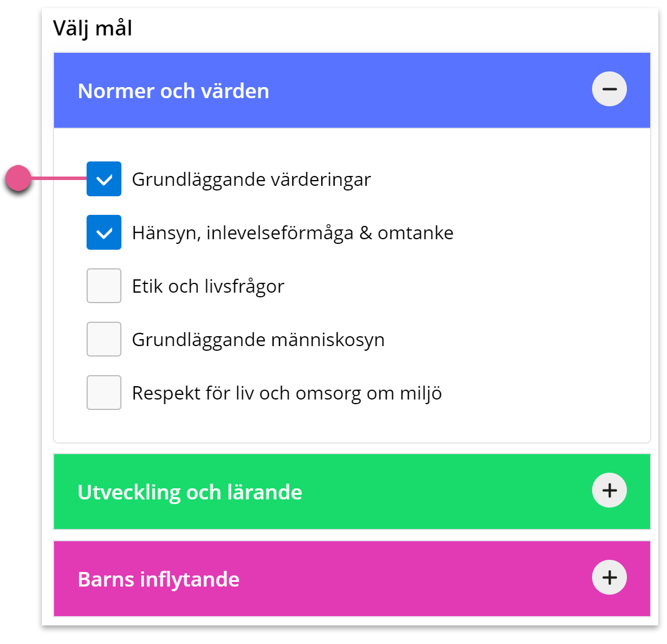Click the Etik och livsfrågor label text
This screenshot has height=644, width=667.
coord(208,286)
